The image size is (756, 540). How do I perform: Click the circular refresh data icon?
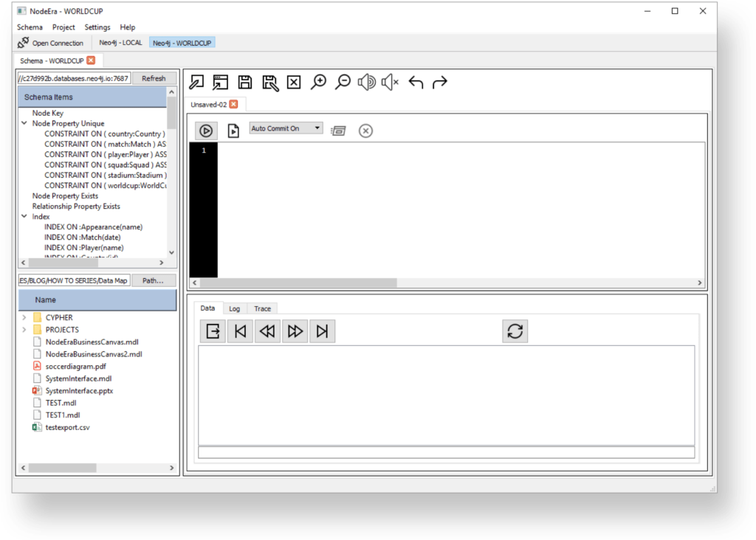(515, 331)
